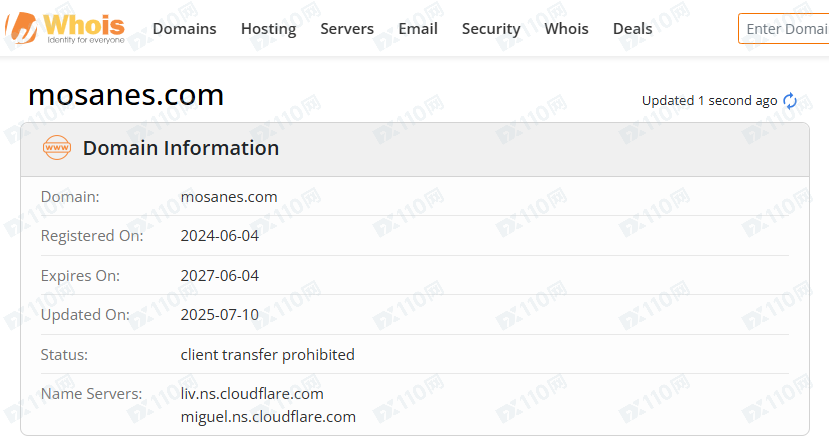
Task: Click the orange www globe icon
Action: 57,148
